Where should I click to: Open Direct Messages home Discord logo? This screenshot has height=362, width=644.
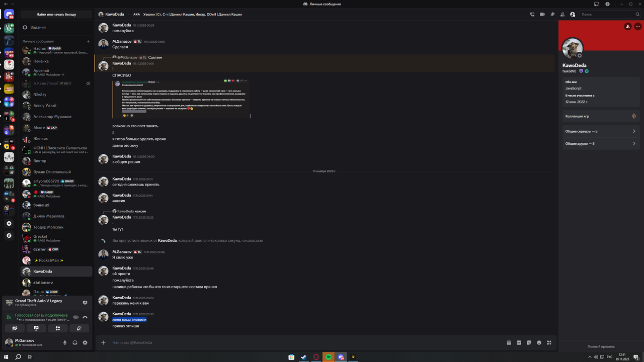9,15
